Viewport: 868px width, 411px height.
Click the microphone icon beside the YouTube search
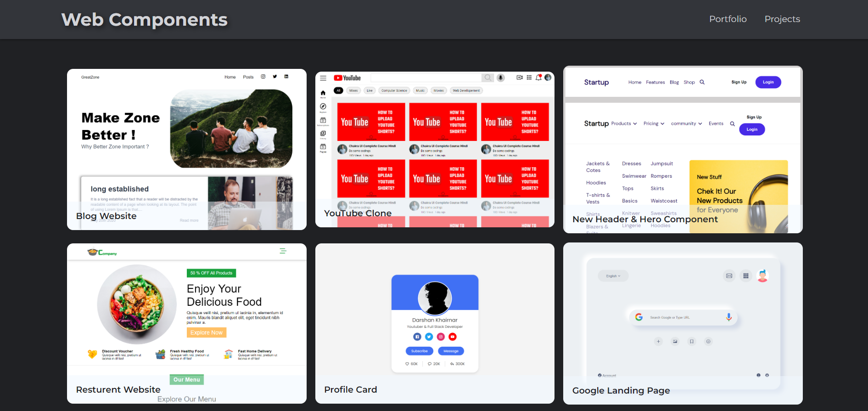501,78
